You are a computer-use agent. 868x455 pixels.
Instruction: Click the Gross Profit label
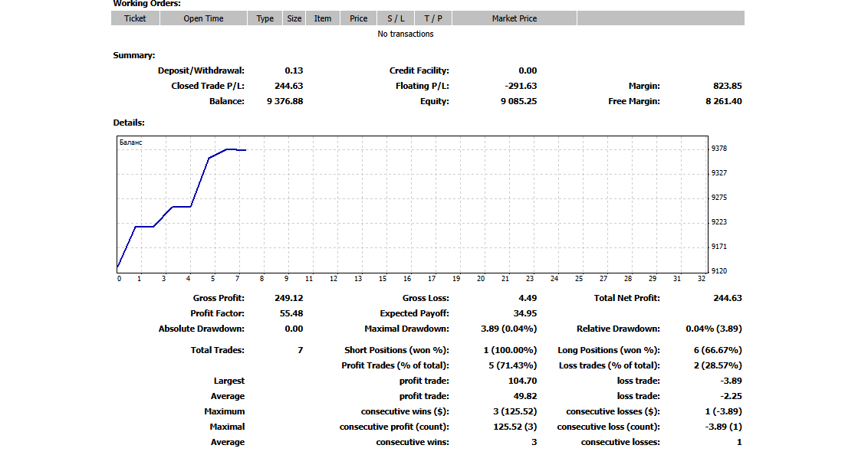(219, 298)
